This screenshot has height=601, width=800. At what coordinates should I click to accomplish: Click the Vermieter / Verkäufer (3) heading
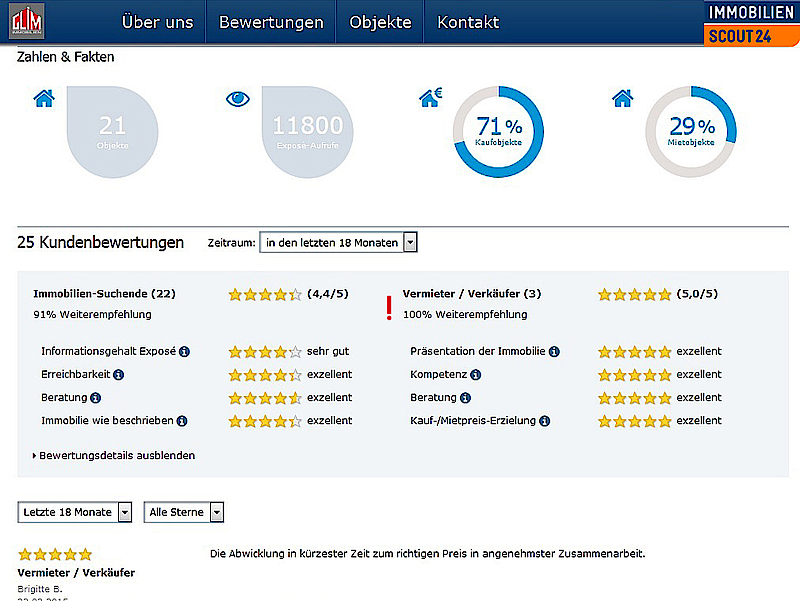point(472,294)
